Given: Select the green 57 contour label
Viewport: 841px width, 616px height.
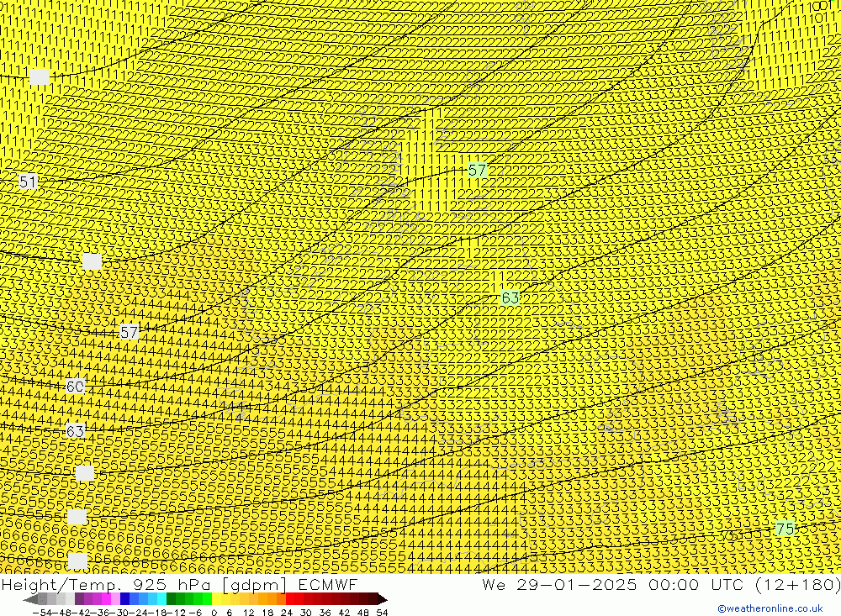Looking at the screenshot, I should click(477, 171).
